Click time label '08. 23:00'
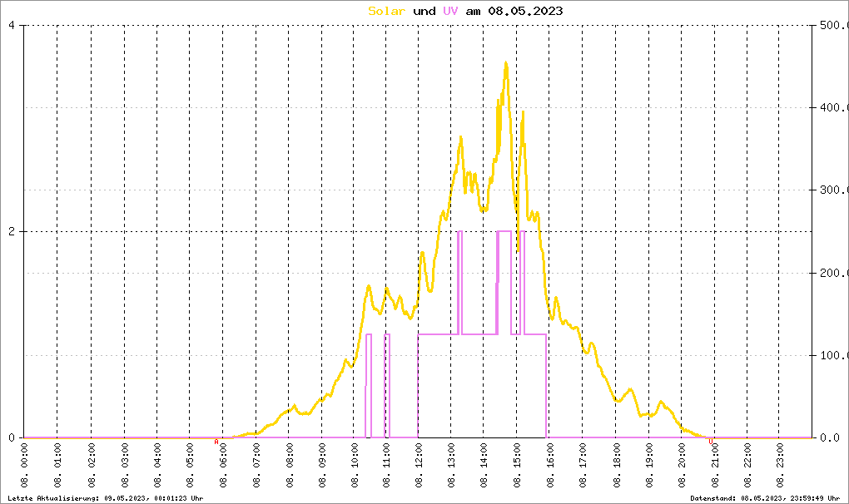 tap(780, 466)
